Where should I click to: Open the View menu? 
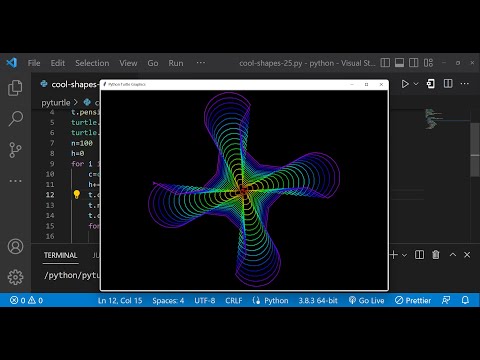128,63
